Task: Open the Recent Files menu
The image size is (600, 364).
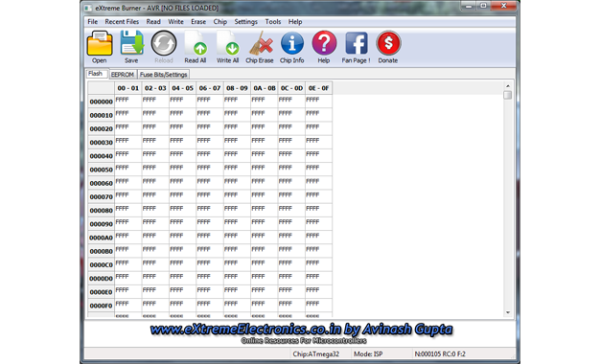Action: pyautogui.click(x=122, y=22)
